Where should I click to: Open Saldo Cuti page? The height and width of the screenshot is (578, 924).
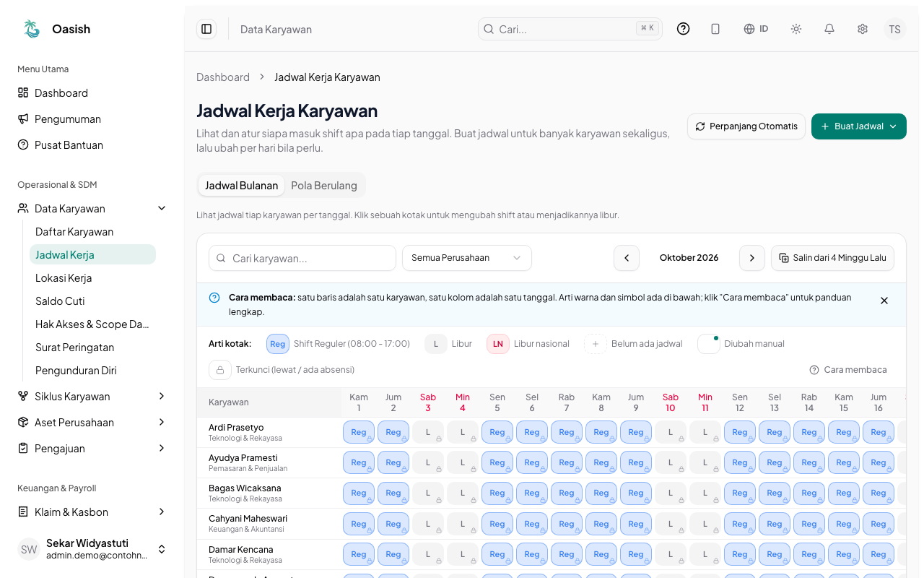[92, 301]
